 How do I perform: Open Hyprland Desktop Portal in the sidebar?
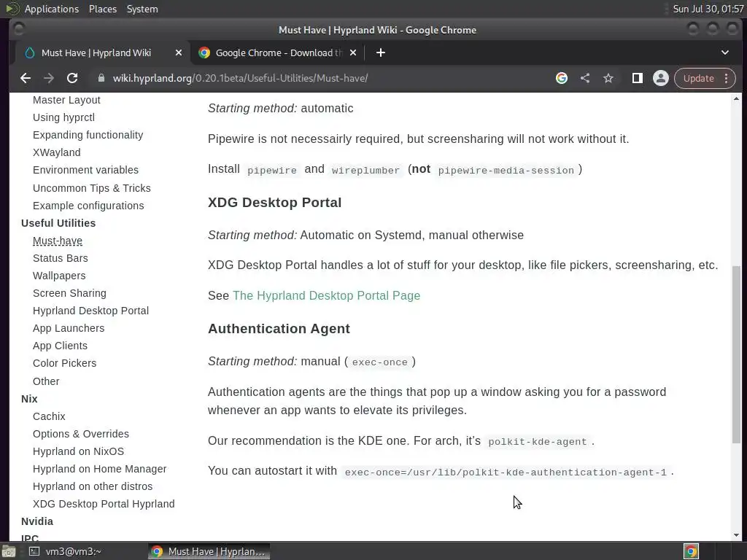pyautogui.click(x=90, y=311)
